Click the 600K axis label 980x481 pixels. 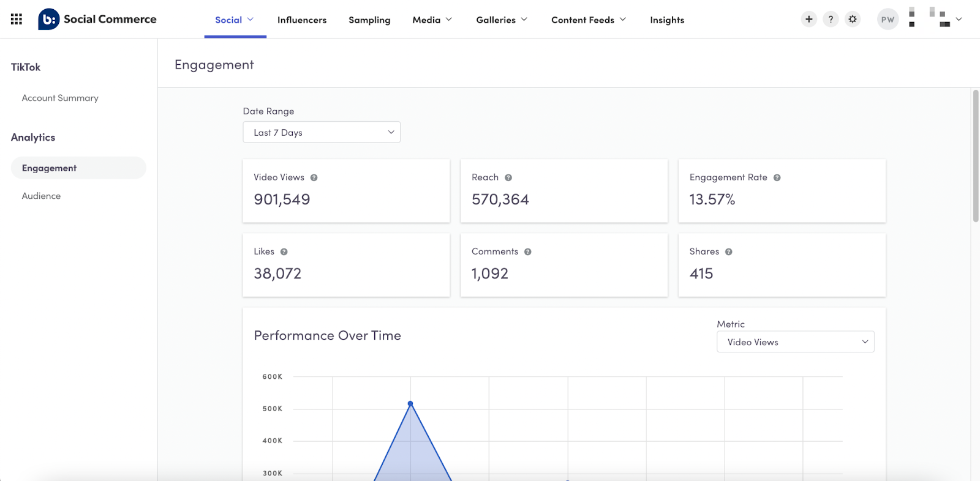click(273, 377)
